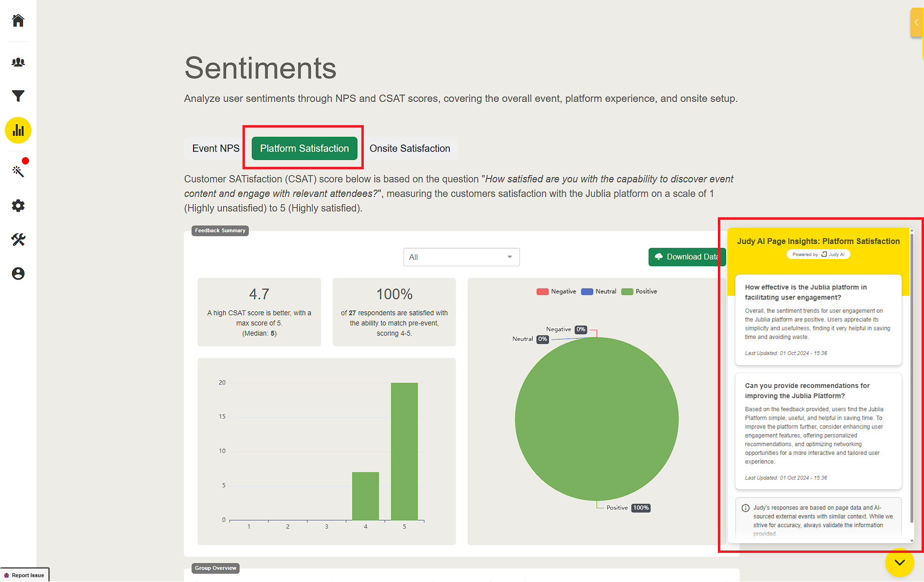Click the Feedback Summary label
The image size is (924, 582).
click(220, 231)
